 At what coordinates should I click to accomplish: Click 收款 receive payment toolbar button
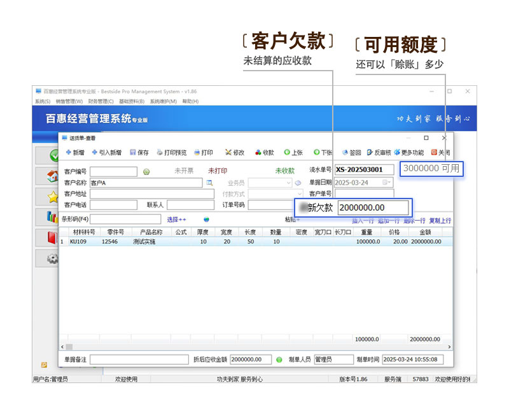click(265, 152)
